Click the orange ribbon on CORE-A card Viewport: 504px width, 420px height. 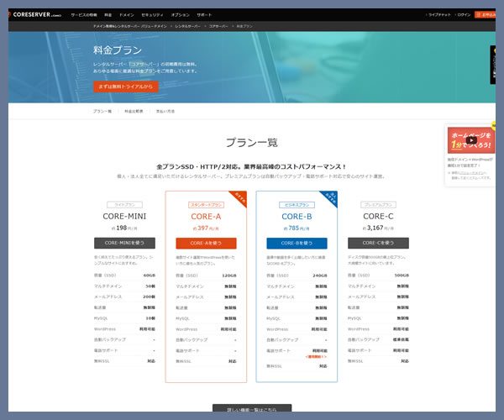click(239, 197)
